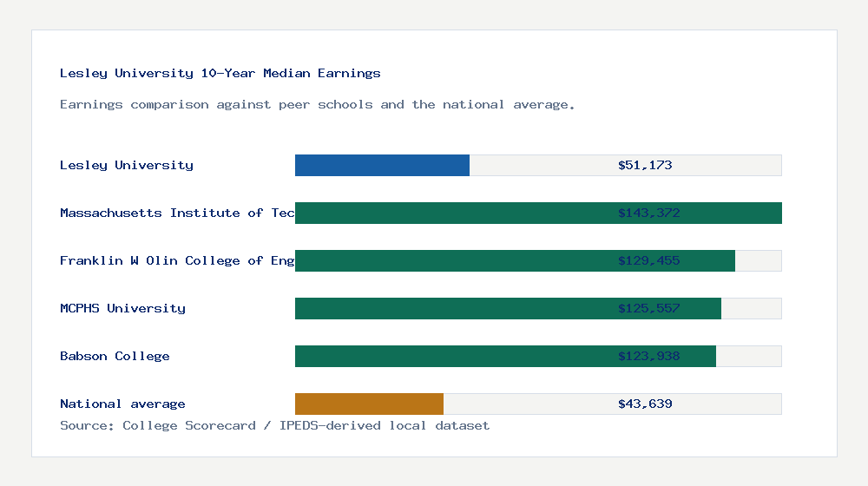Select the 'MCPHS University' label
The height and width of the screenshot is (486, 868).
[123, 308]
